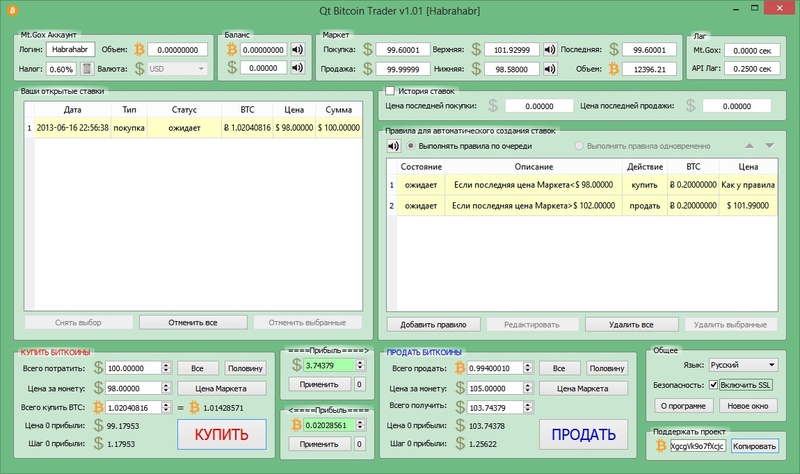800x474 pixels.
Task: Adjust dollar Прибыль 3.74379 stepper
Action: pos(360,365)
